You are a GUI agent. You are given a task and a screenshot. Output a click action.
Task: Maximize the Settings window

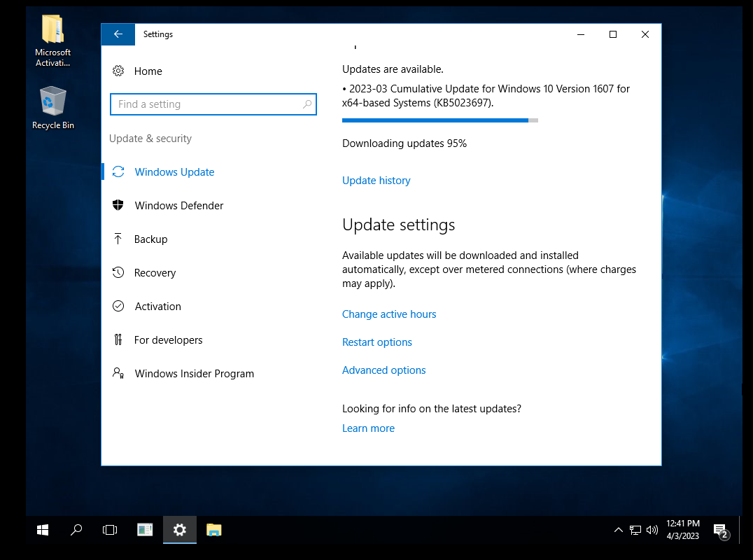tap(613, 34)
